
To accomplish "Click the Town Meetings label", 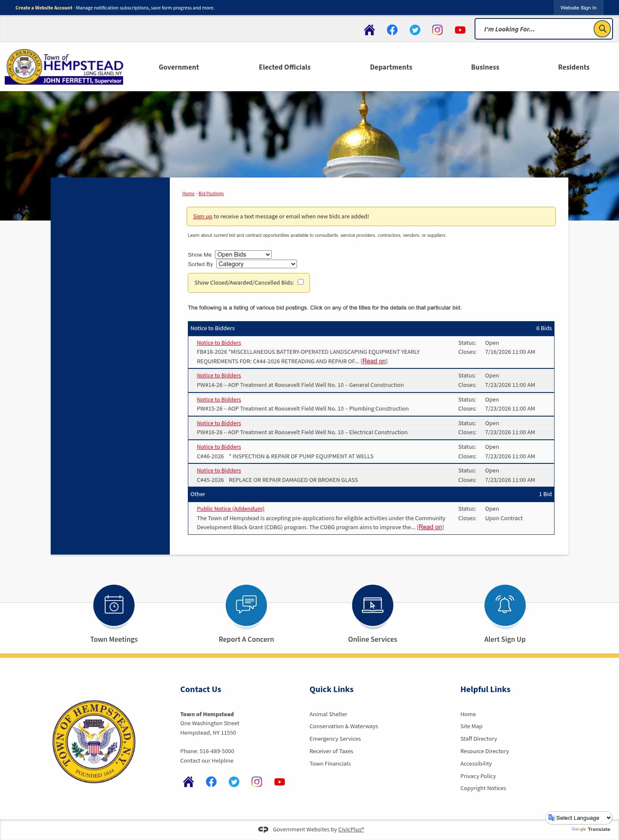I will [x=114, y=639].
